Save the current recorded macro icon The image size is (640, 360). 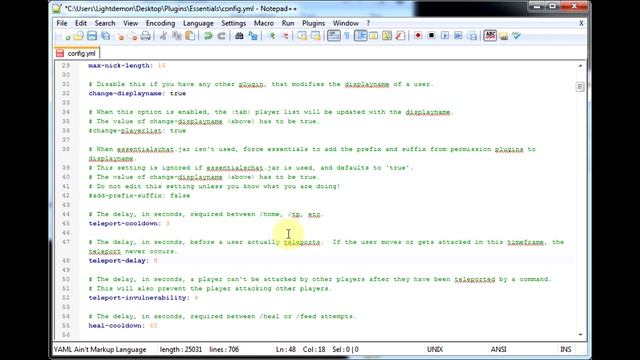tap(472, 36)
